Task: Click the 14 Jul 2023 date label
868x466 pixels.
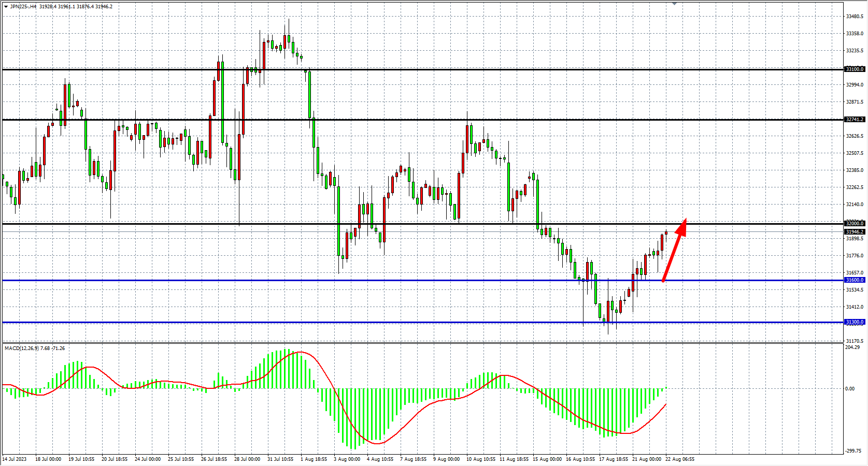Action: 15,459
